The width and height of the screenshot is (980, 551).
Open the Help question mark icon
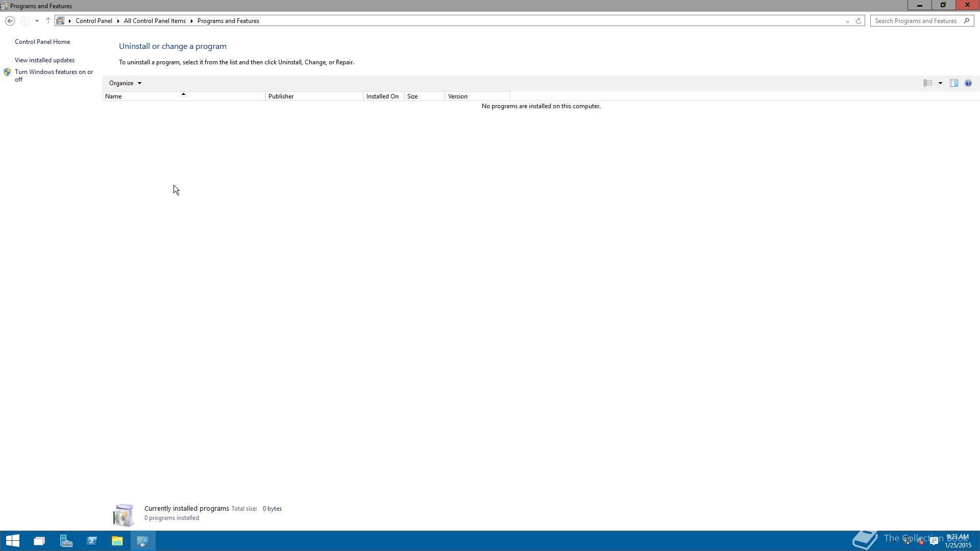click(968, 83)
